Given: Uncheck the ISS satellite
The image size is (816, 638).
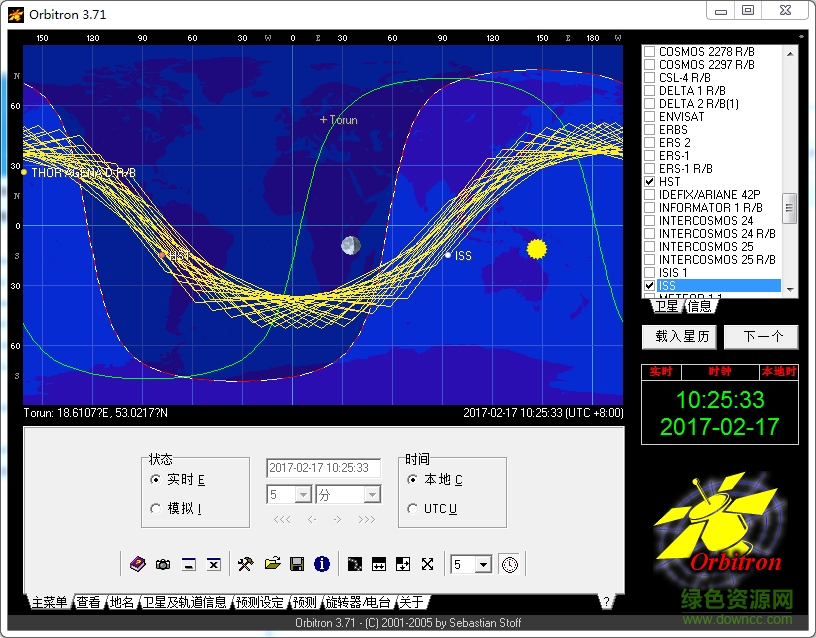Looking at the screenshot, I should [x=651, y=285].
